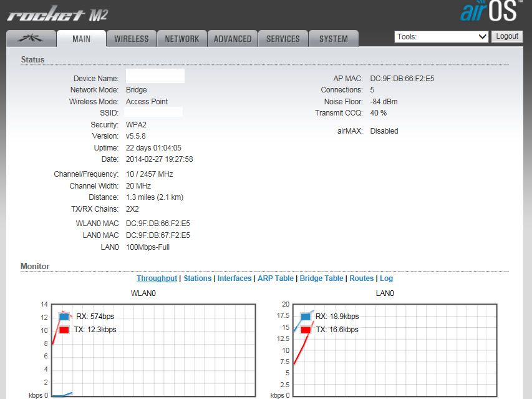Image resolution: width=532 pixels, height=399 pixels.
Task: Open the Stations monitor link
Action: pyautogui.click(x=198, y=278)
